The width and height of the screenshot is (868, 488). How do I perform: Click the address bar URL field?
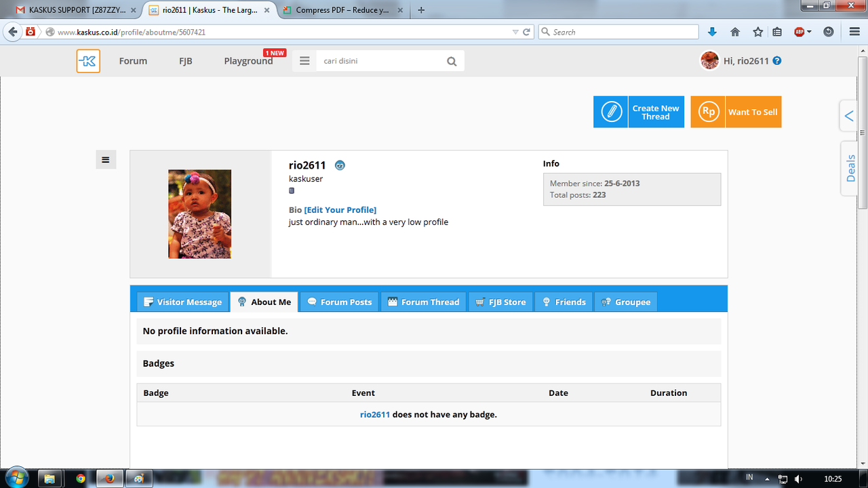282,32
